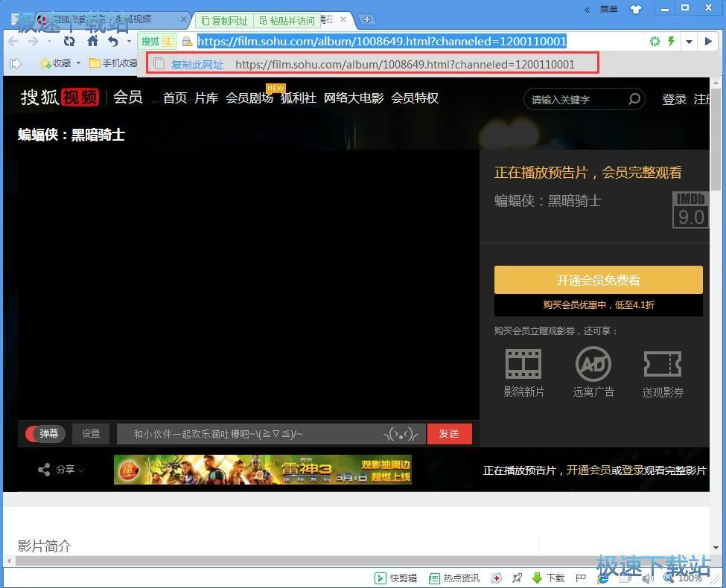726x588 pixels.
Task: Select the suggested film.sohu.com URL entry
Action: [404, 64]
